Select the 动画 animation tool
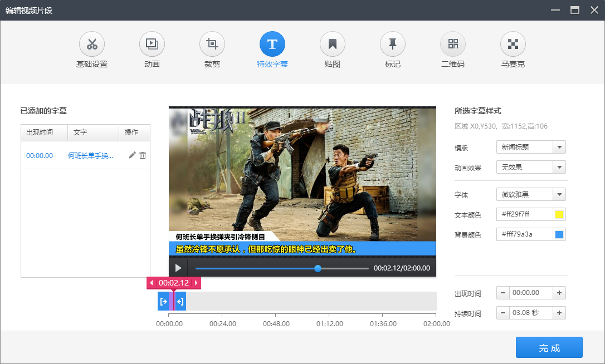 pyautogui.click(x=152, y=45)
